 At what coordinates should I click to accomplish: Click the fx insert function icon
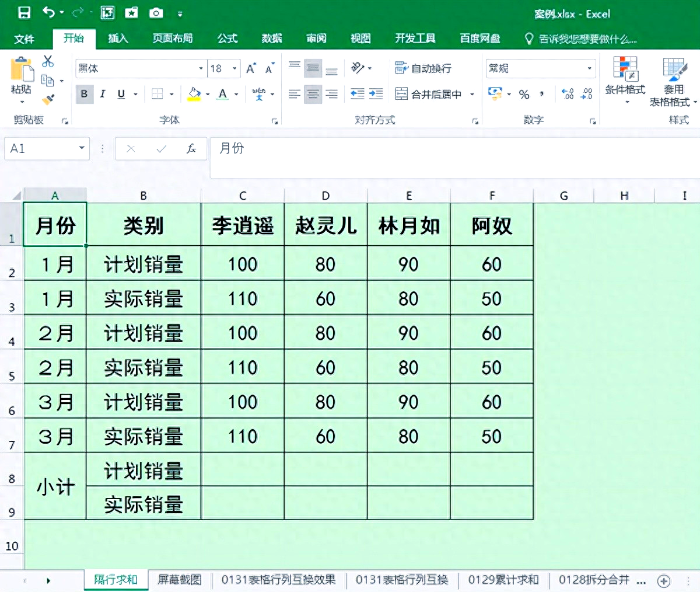[x=191, y=149]
